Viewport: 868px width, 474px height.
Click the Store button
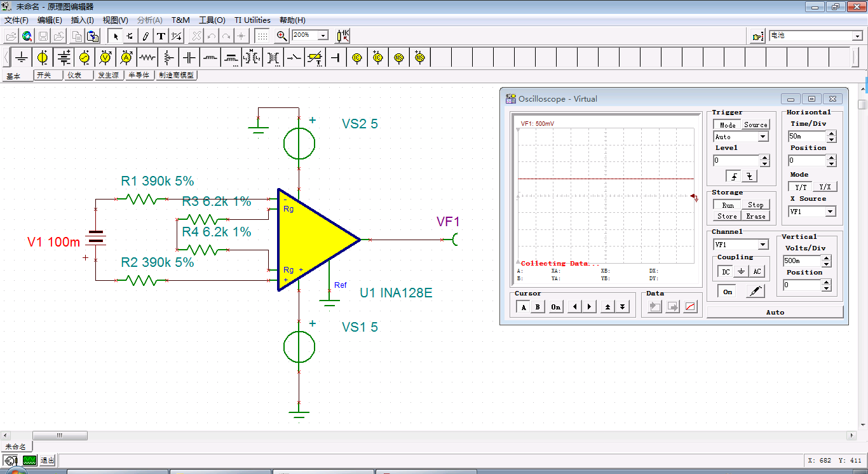point(728,217)
